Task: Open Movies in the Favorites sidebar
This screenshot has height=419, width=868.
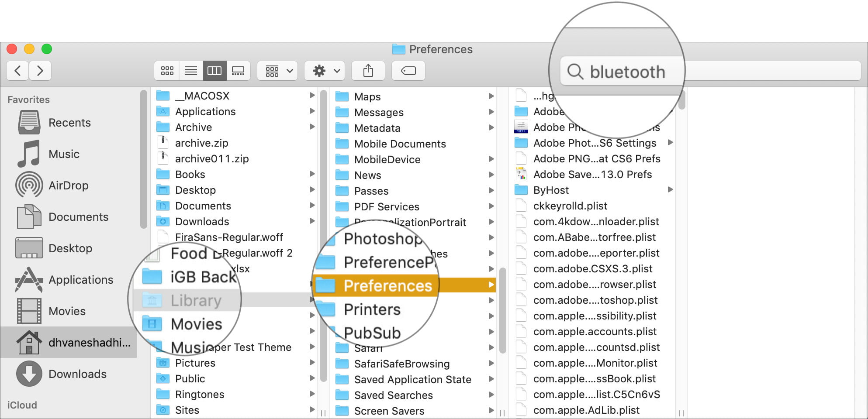Action: coord(67,311)
